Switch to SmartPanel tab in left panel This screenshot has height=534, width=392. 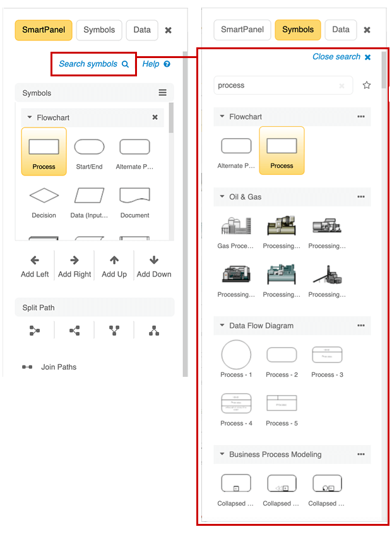pos(44,30)
